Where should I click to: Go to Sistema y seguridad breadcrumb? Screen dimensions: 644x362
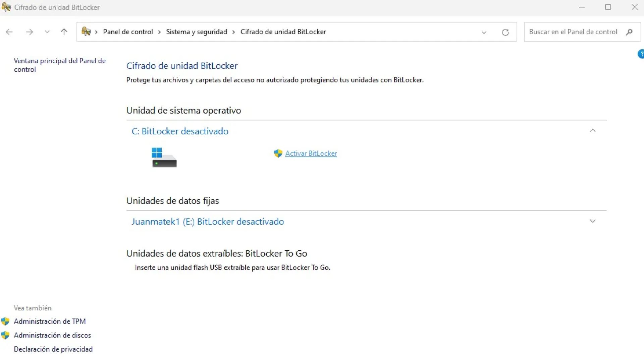[197, 32]
